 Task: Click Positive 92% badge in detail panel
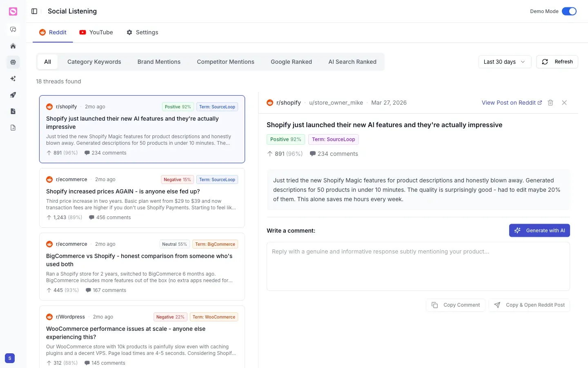(286, 139)
